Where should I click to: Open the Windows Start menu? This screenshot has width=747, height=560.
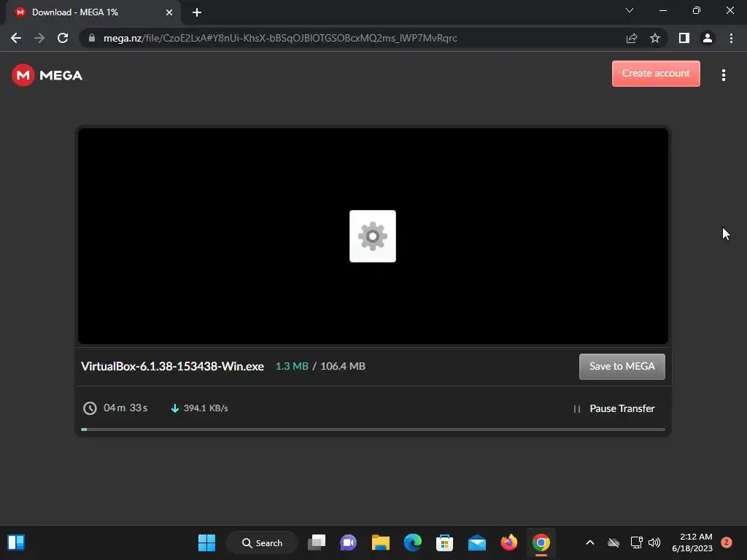pyautogui.click(x=206, y=542)
